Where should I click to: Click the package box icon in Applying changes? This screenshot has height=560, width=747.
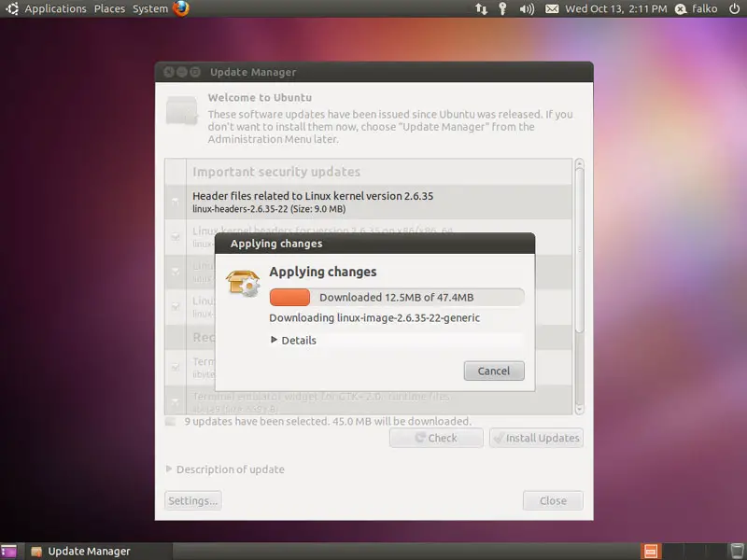pos(243,284)
